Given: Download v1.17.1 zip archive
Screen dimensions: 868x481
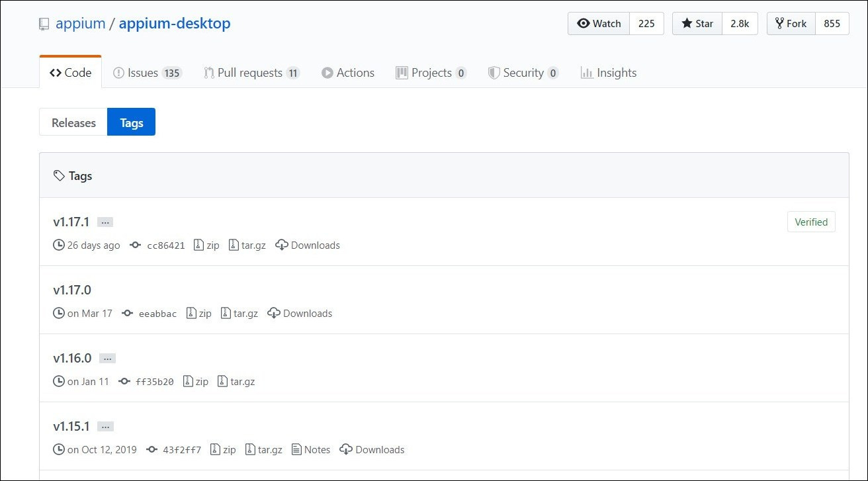Looking at the screenshot, I should click(x=206, y=245).
